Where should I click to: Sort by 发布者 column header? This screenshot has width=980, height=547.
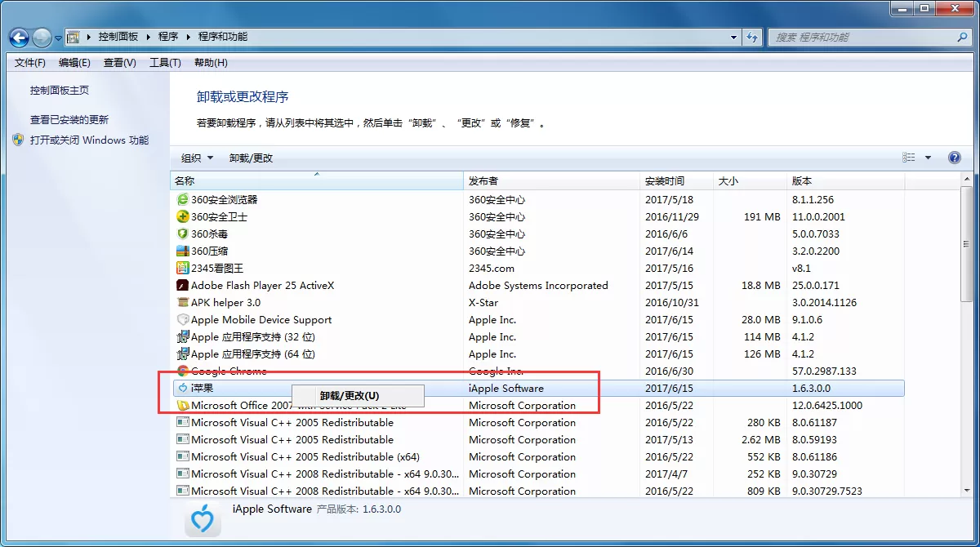[551, 180]
